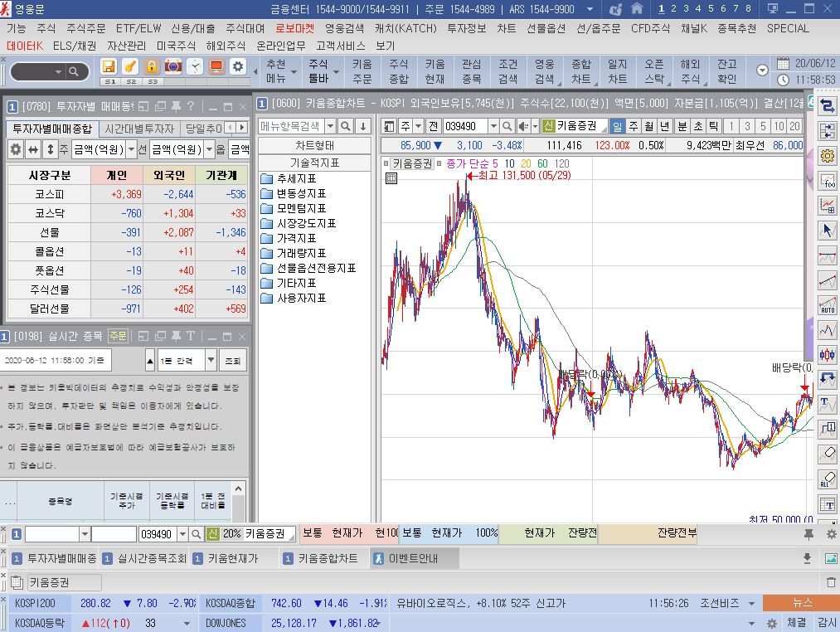This screenshot has height=632, width=840.
Task: Open the 거래량지표 indicator folder
Action: point(294,253)
